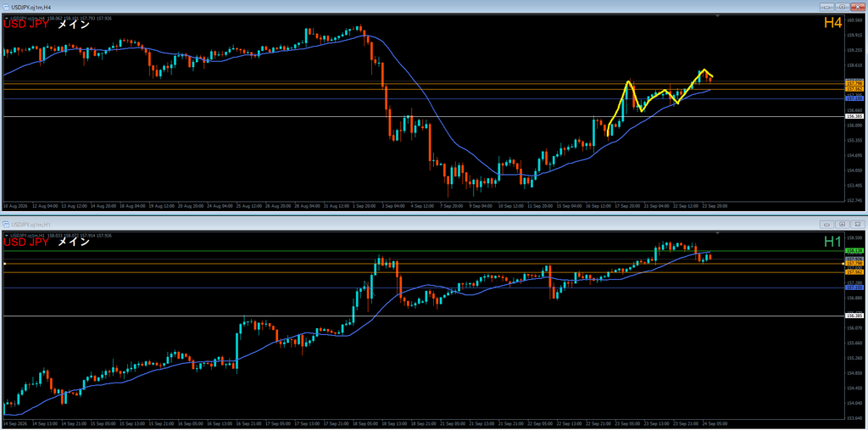
Task: Minimize the H1 chart window
Action: pyautogui.click(x=827, y=224)
